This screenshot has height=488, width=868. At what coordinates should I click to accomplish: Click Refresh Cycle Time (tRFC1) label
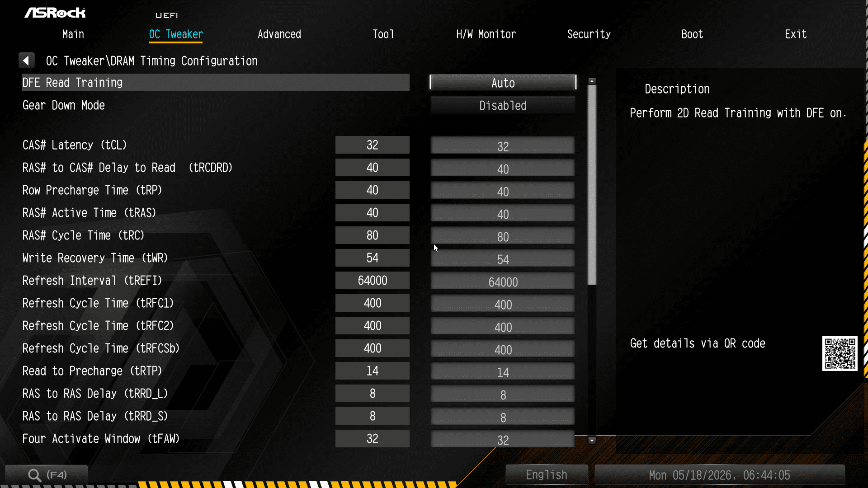point(98,303)
